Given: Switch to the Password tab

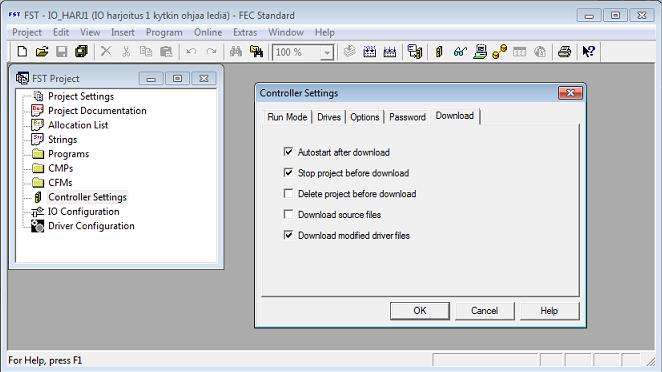Looking at the screenshot, I should [x=407, y=117].
